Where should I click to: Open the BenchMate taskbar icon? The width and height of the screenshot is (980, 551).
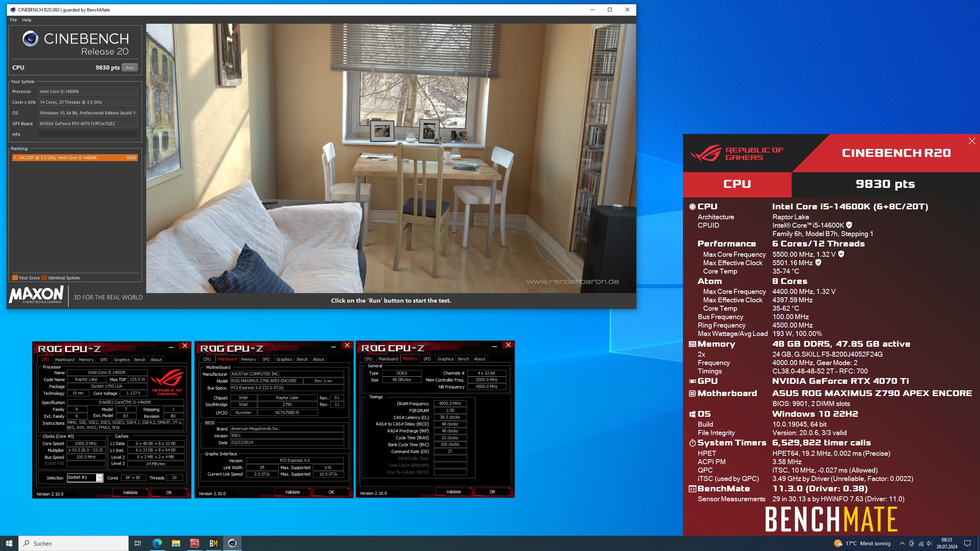pos(213,543)
